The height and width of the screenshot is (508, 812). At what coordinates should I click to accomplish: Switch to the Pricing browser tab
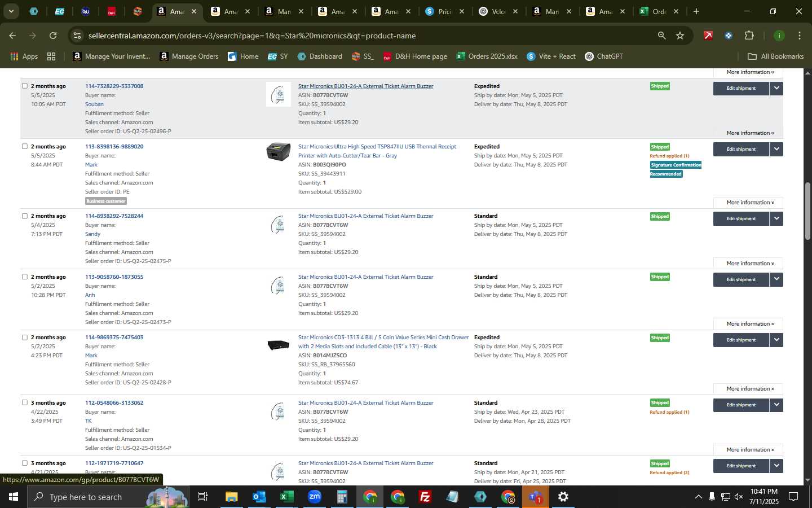(x=444, y=11)
